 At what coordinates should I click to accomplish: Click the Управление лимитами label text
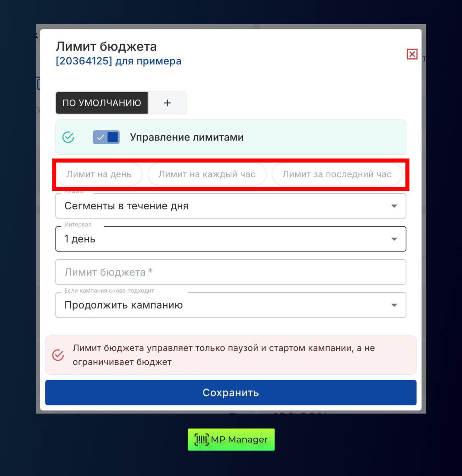coord(187,137)
